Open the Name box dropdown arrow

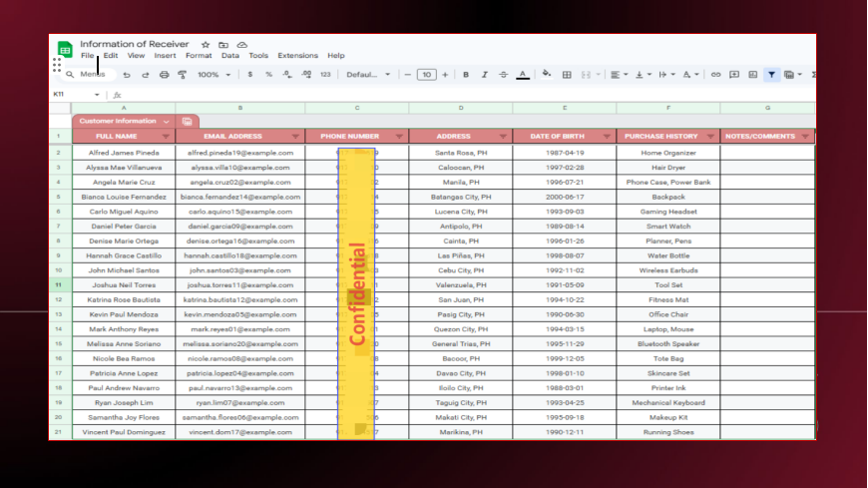[x=97, y=95]
